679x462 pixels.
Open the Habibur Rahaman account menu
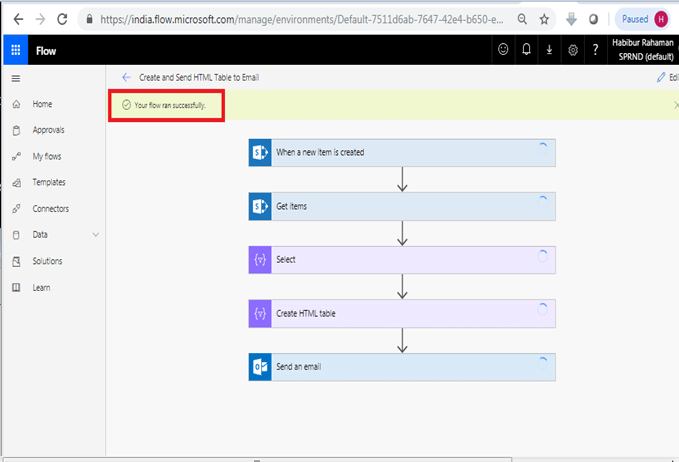[x=643, y=49]
